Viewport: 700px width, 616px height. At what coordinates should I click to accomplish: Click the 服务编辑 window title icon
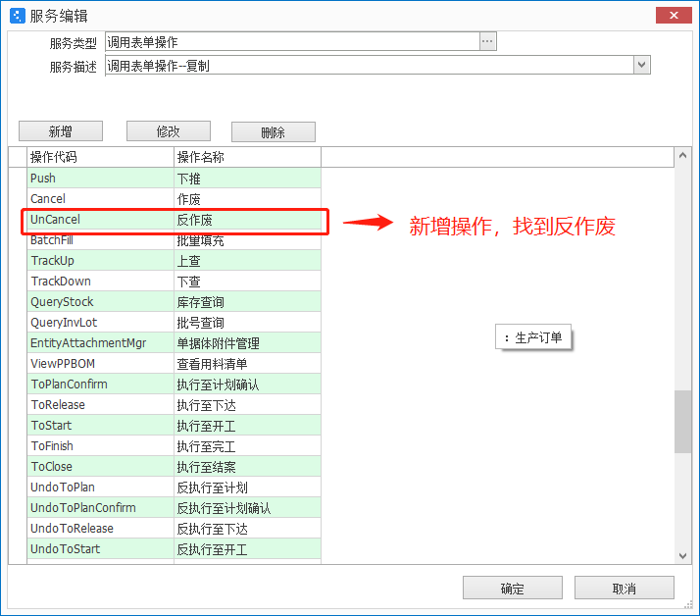18,16
